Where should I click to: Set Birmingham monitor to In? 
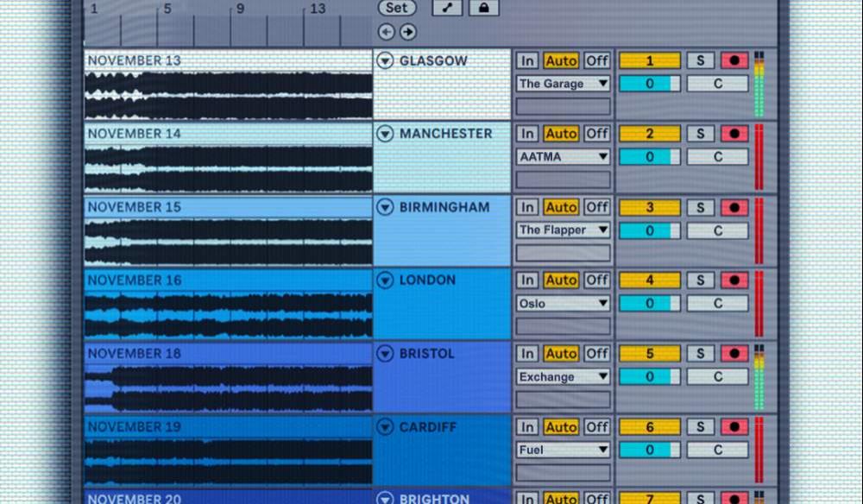527,207
